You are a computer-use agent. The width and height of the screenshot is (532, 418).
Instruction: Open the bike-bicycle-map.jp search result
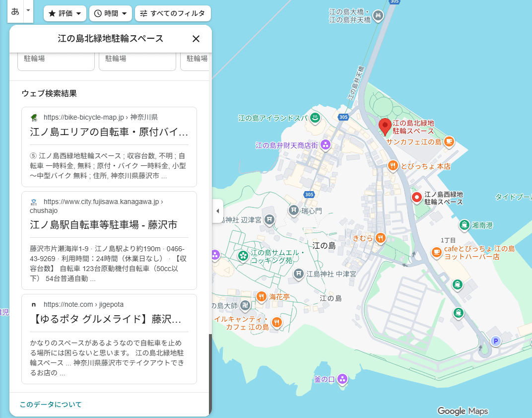[109, 132]
